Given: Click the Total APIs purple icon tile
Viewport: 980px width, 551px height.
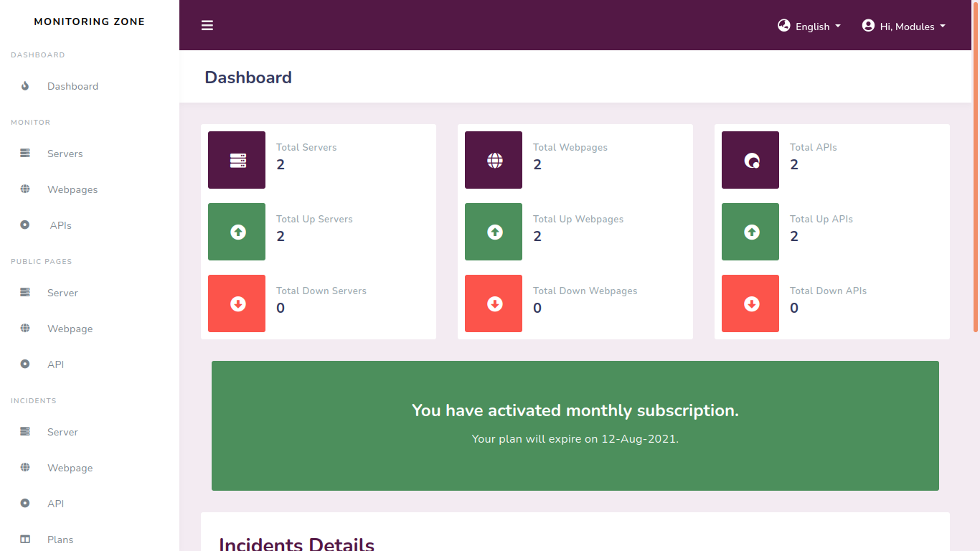Looking at the screenshot, I should pyautogui.click(x=750, y=160).
